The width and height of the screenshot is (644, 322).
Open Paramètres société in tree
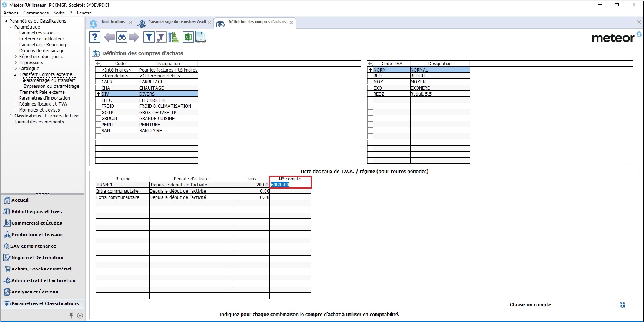[39, 33]
